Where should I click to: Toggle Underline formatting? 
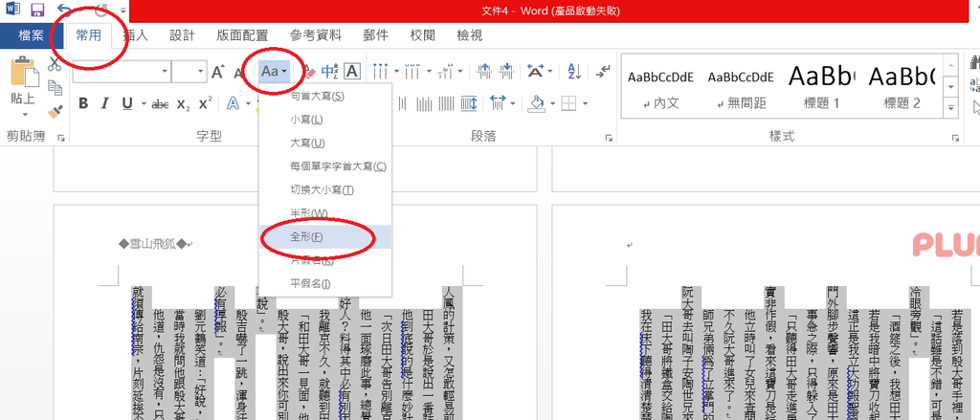[127, 103]
